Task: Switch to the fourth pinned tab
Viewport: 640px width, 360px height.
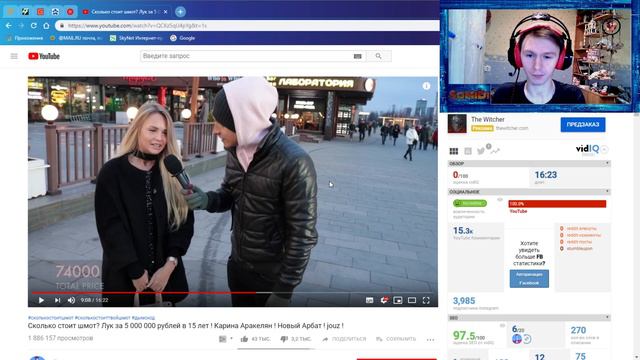Action: tap(55, 11)
